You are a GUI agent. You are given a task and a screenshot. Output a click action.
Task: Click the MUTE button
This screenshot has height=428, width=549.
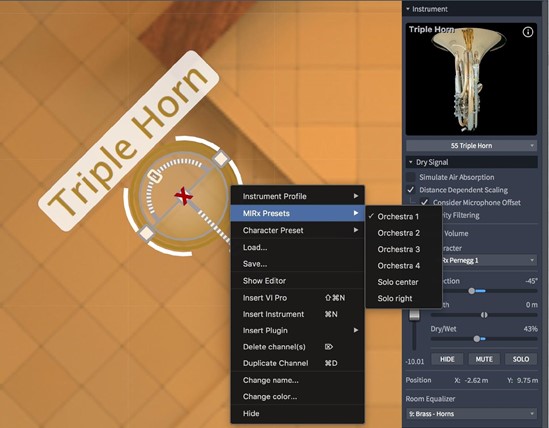[x=484, y=359]
